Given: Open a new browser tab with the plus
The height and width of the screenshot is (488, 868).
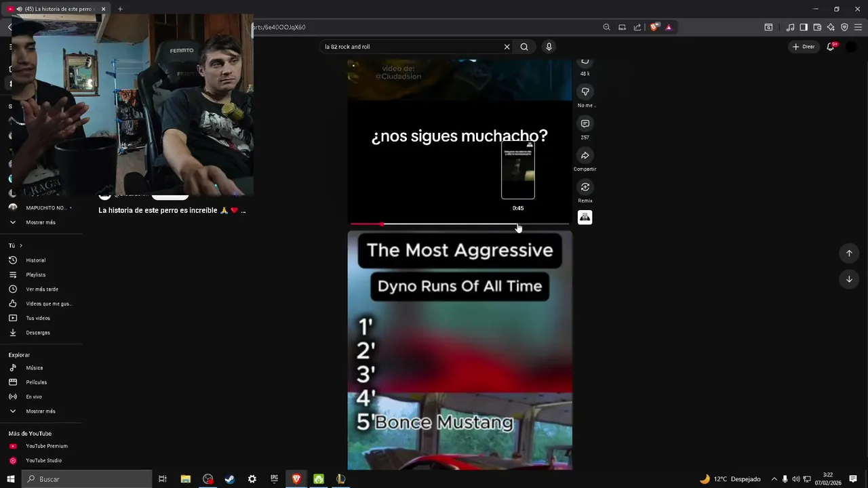Looking at the screenshot, I should click(120, 9).
